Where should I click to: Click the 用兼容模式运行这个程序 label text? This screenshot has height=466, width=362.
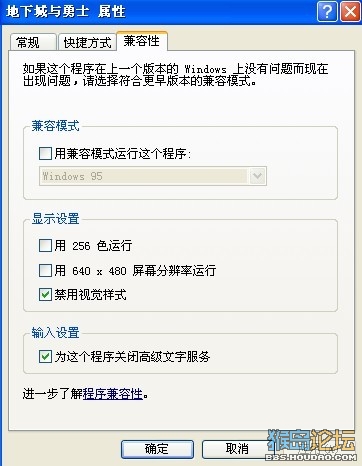(x=123, y=154)
